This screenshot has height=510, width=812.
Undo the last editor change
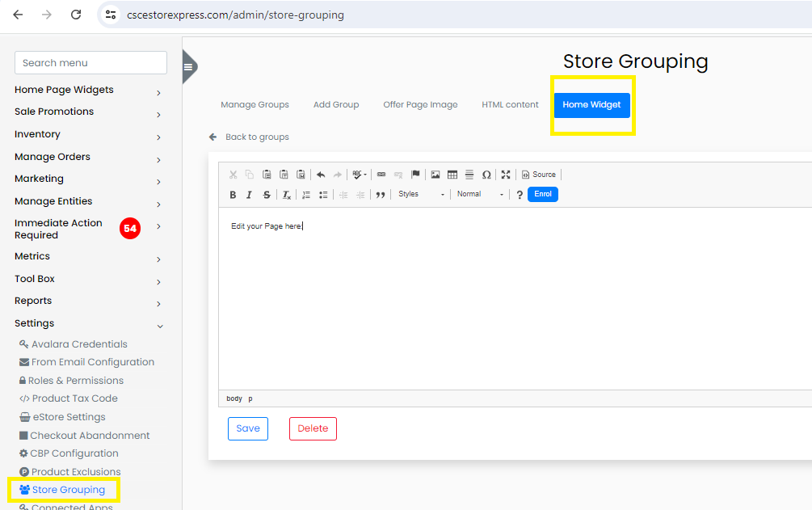pyautogui.click(x=321, y=174)
